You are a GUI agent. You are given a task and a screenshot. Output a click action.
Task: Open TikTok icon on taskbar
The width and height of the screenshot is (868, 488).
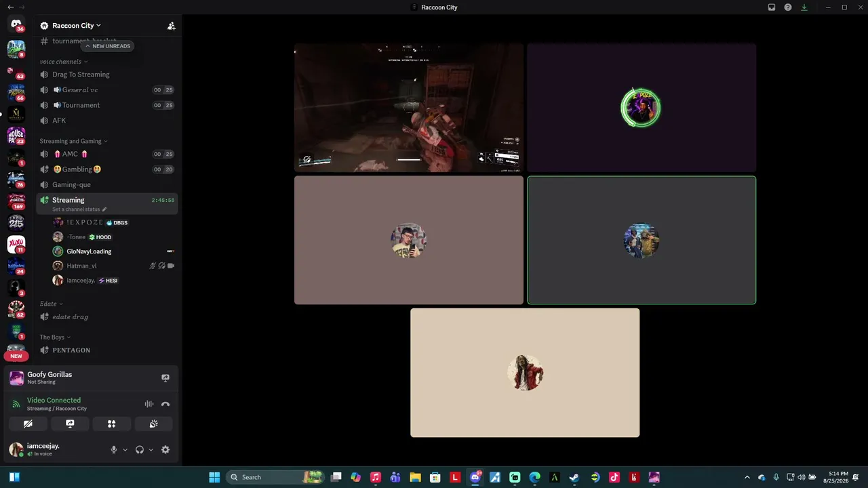pyautogui.click(x=614, y=477)
